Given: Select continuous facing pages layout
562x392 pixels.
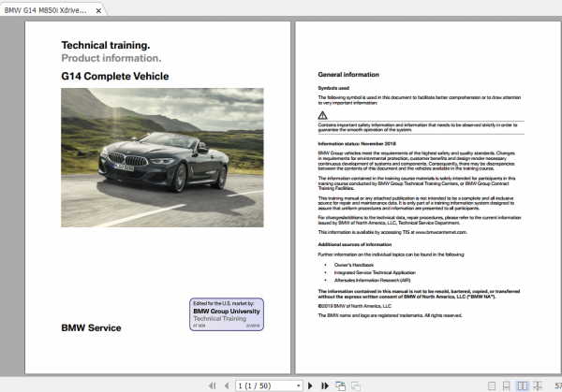Looking at the screenshot, I should (538, 385).
